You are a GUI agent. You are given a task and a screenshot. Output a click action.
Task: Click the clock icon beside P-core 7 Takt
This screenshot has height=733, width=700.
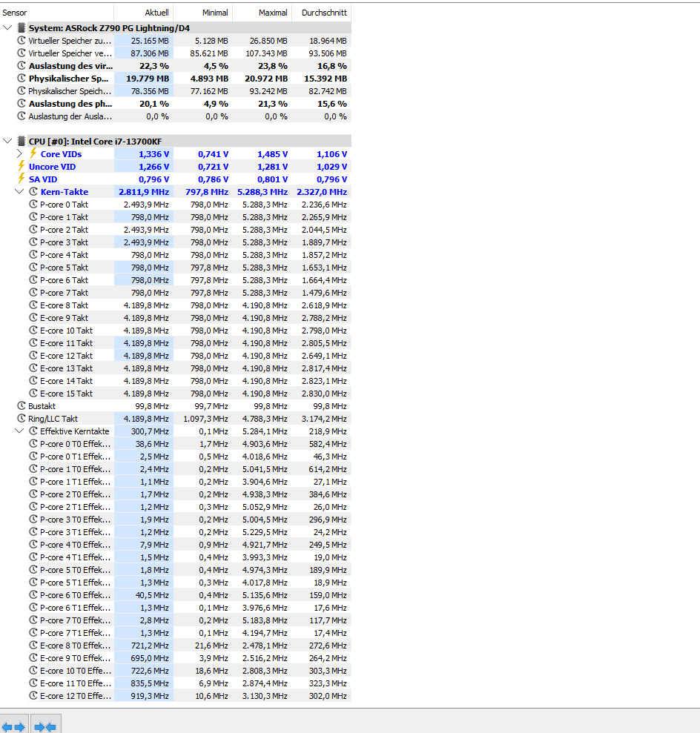pos(33,293)
